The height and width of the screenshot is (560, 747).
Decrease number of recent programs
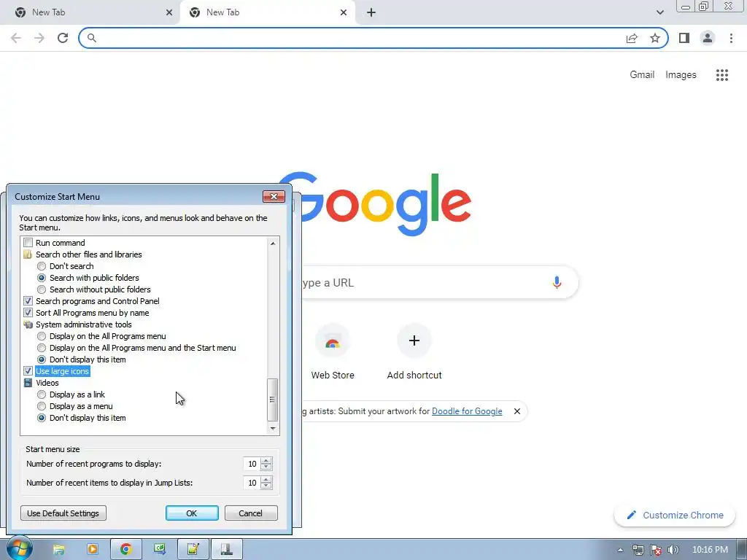[x=266, y=467]
